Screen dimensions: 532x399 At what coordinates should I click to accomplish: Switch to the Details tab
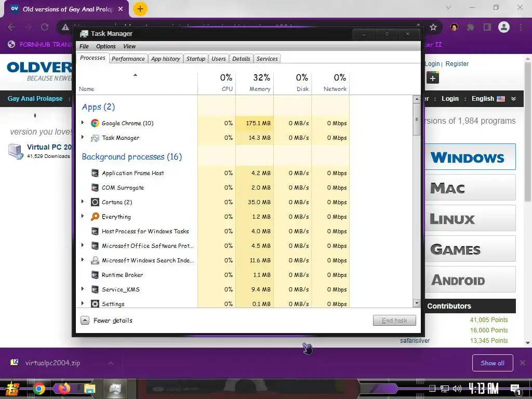click(241, 59)
